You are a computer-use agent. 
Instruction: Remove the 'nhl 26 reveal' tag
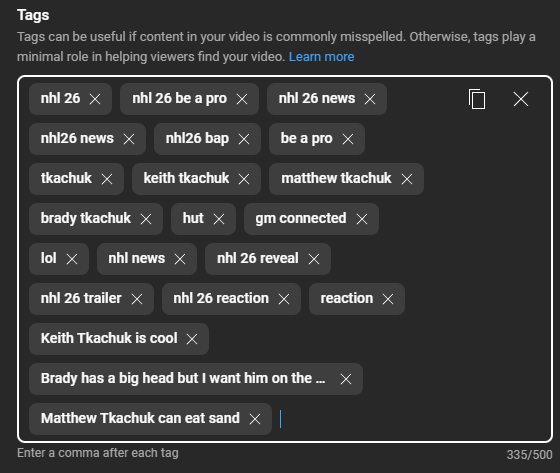coord(314,259)
